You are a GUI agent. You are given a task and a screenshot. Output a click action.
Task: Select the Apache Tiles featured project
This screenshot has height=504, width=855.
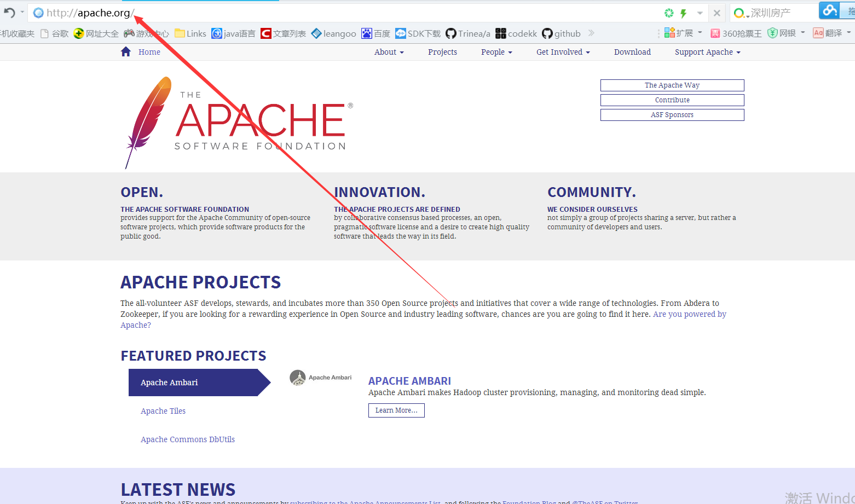tap(163, 411)
